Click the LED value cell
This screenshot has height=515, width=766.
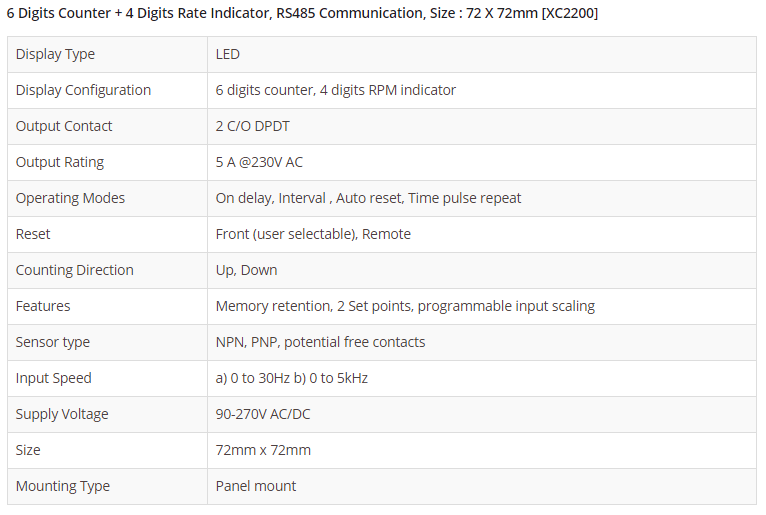tap(228, 54)
